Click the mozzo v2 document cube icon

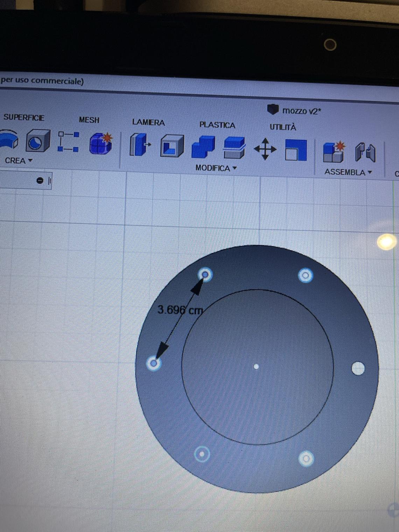tap(273, 109)
